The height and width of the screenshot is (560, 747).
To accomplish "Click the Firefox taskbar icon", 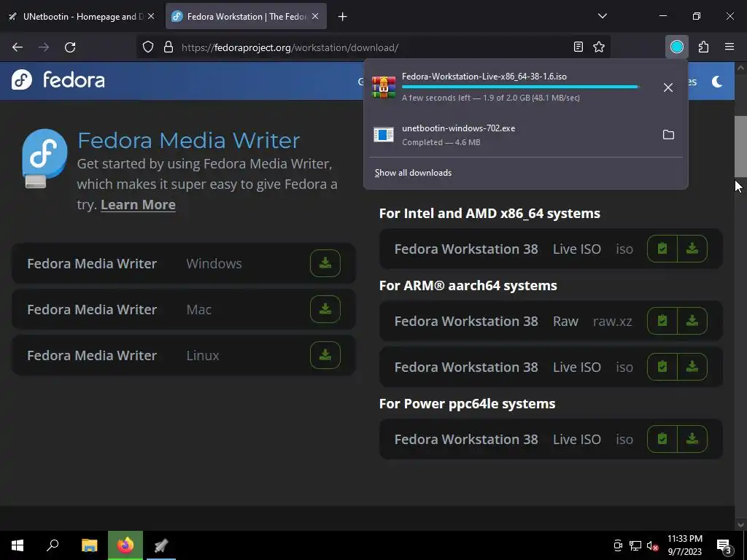I will (x=125, y=545).
